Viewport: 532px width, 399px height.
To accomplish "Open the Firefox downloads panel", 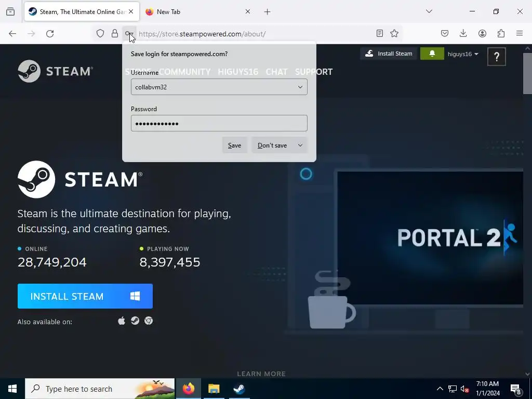I will [x=463, y=33].
